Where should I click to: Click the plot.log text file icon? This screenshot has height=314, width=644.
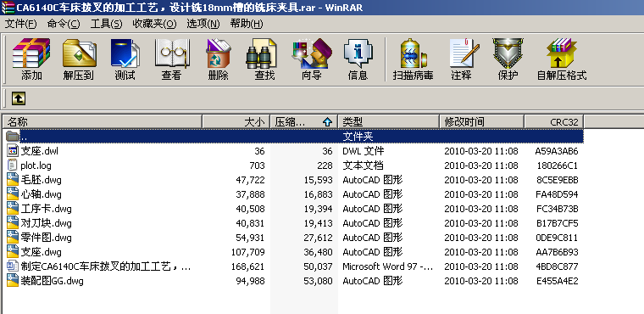pos(13,165)
